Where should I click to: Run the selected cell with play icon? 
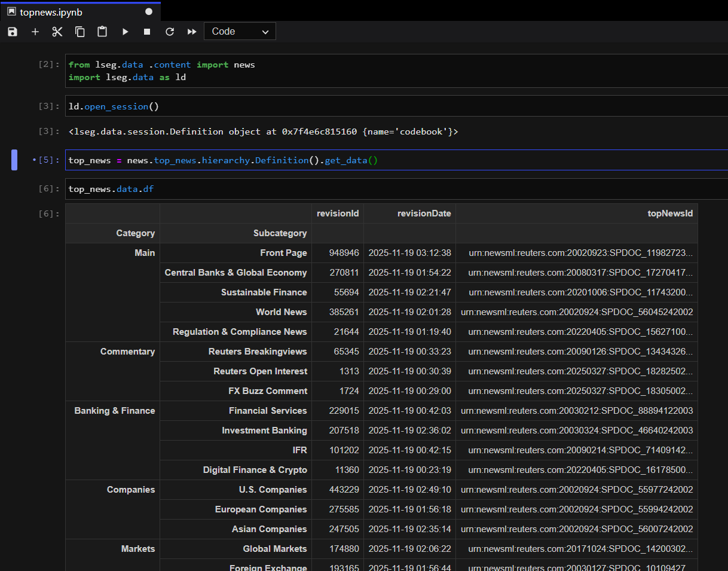coord(125,32)
